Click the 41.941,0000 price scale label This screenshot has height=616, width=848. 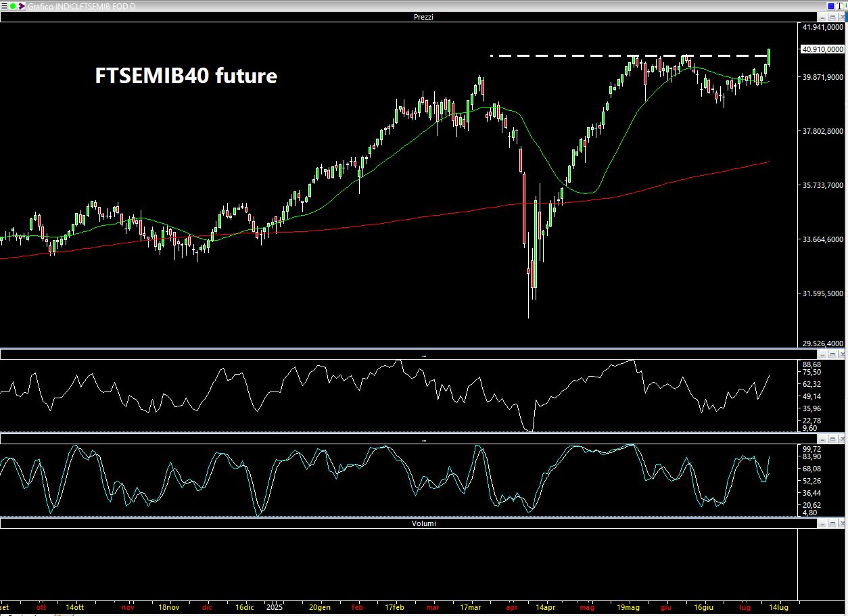pyautogui.click(x=822, y=27)
